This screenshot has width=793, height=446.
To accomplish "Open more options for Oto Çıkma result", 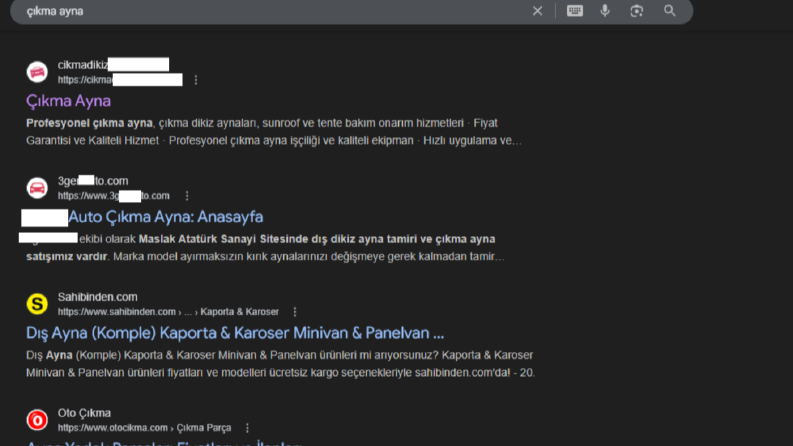I will tap(247, 428).
